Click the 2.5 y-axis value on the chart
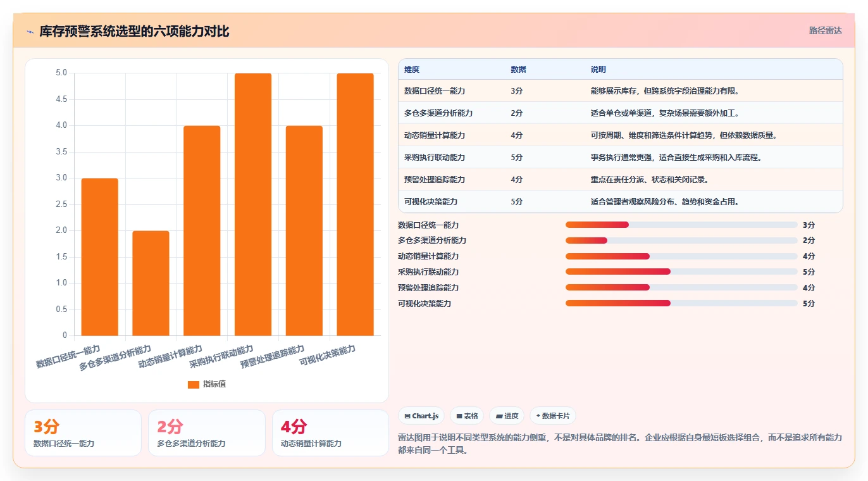This screenshot has width=868, height=481. pyautogui.click(x=61, y=204)
